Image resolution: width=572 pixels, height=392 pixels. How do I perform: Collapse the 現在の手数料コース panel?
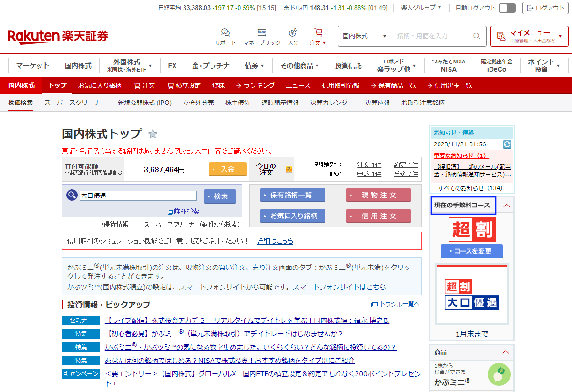pyautogui.click(x=507, y=206)
